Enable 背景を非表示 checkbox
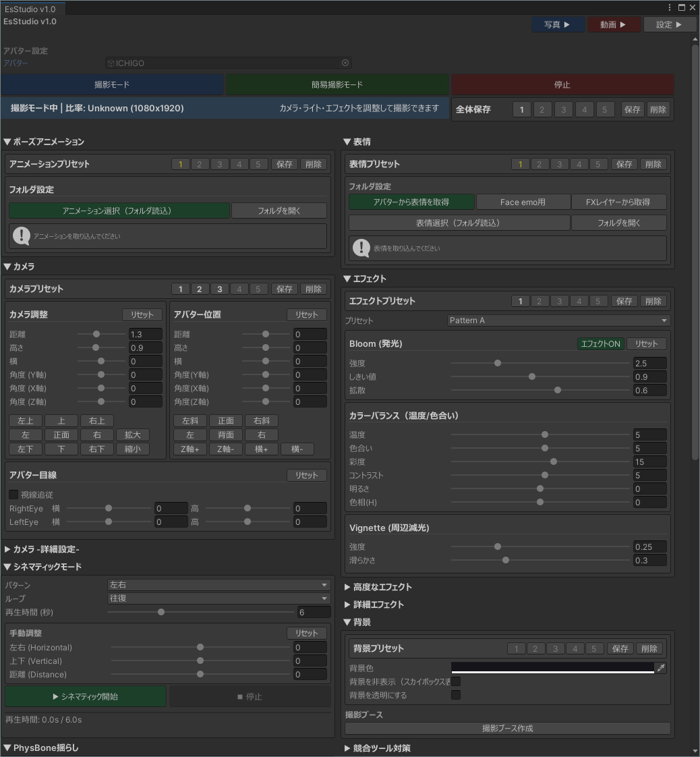The width and height of the screenshot is (700, 757). pos(456,681)
